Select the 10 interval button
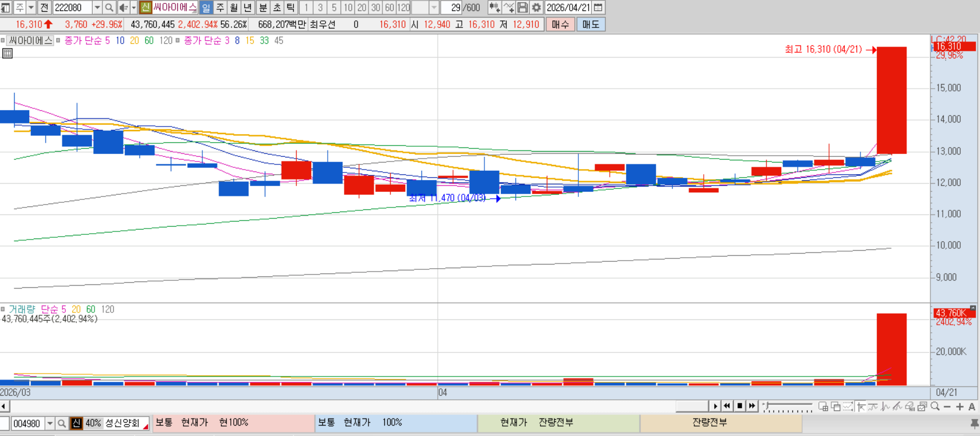 (x=348, y=8)
